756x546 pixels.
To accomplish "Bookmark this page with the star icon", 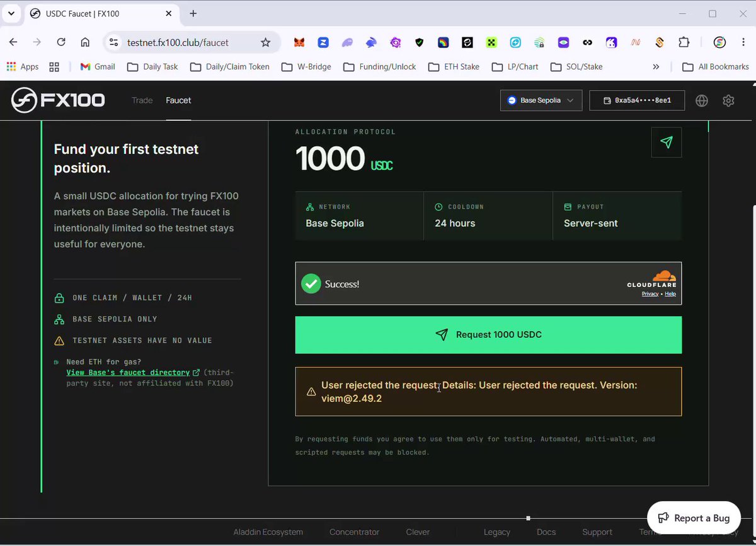I will pyautogui.click(x=265, y=42).
